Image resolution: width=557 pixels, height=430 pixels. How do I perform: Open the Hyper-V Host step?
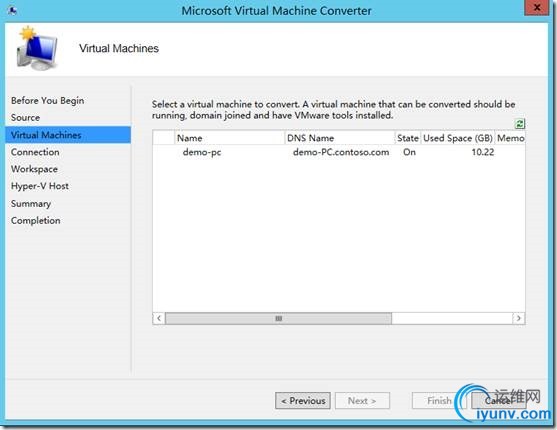40,186
